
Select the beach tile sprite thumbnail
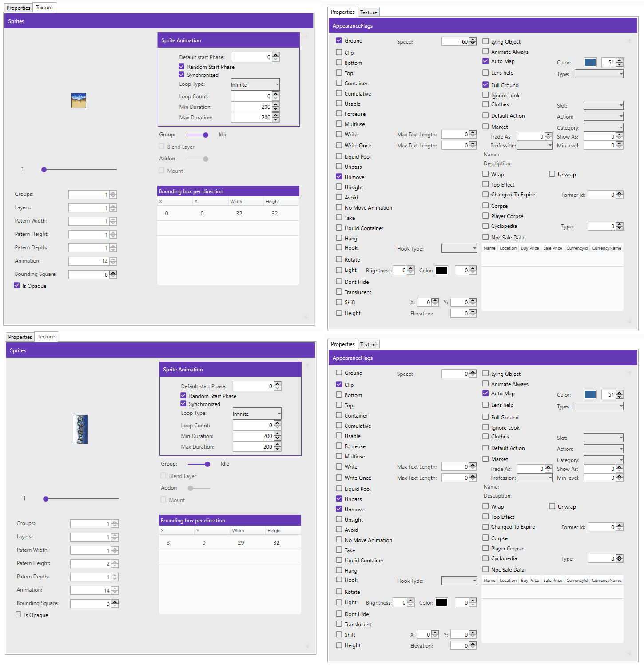(x=79, y=100)
